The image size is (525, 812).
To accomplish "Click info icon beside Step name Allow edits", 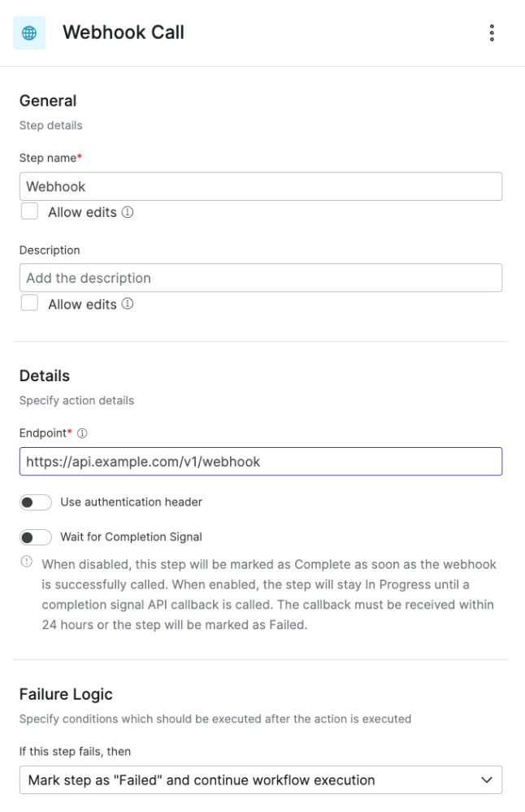I will click(x=128, y=212).
